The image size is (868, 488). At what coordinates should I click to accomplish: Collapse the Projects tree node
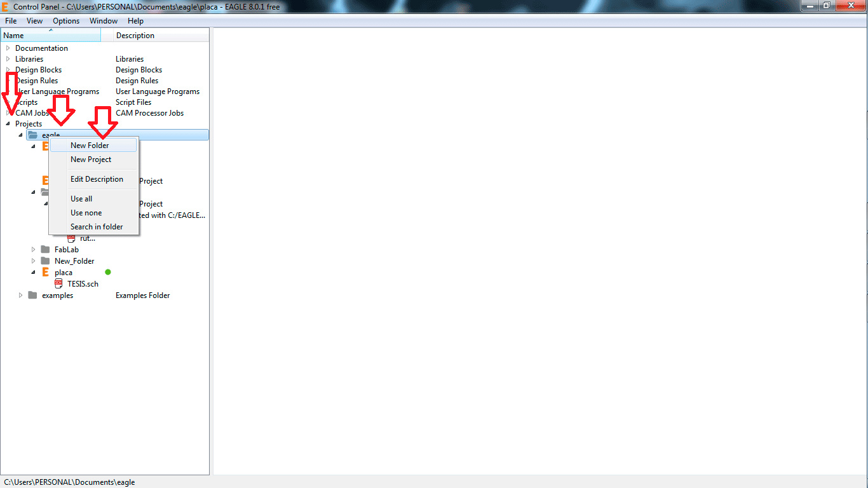(8, 124)
